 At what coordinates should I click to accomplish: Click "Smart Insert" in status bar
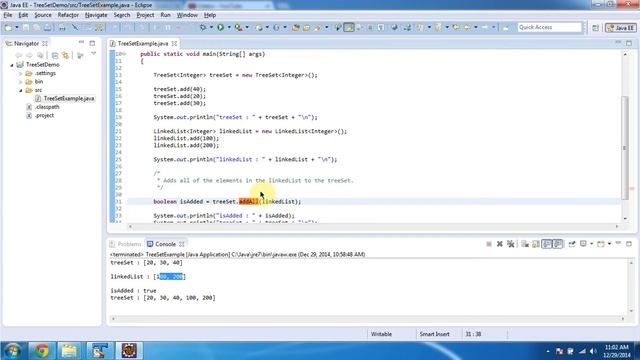click(x=434, y=334)
